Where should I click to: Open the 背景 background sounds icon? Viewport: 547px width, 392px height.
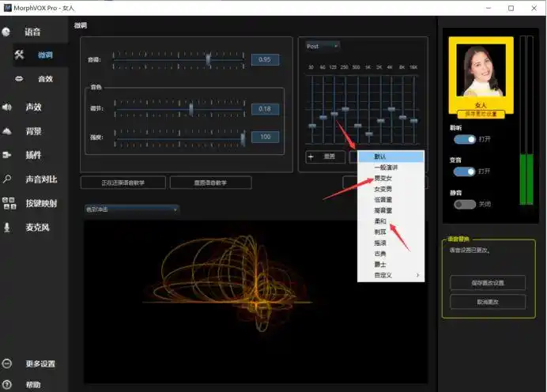[7, 131]
